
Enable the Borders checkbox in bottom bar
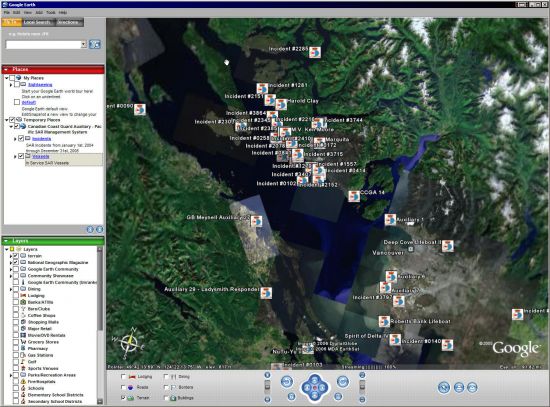(x=166, y=387)
